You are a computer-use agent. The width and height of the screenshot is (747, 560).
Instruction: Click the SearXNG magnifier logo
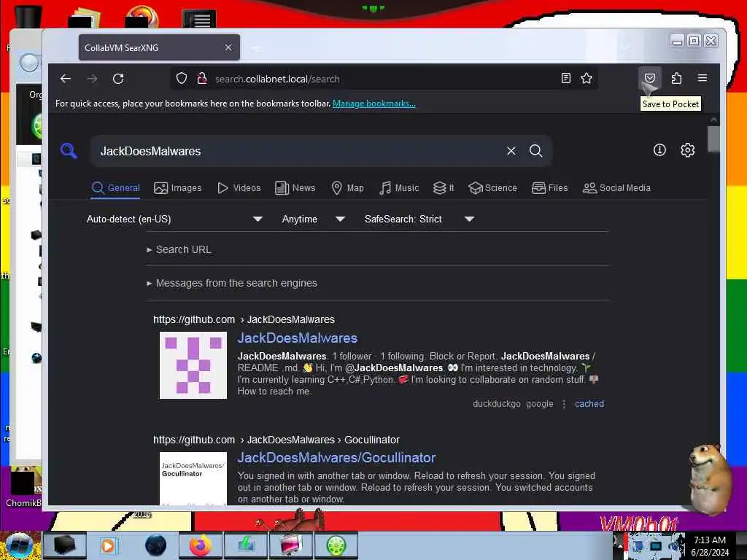coord(69,151)
